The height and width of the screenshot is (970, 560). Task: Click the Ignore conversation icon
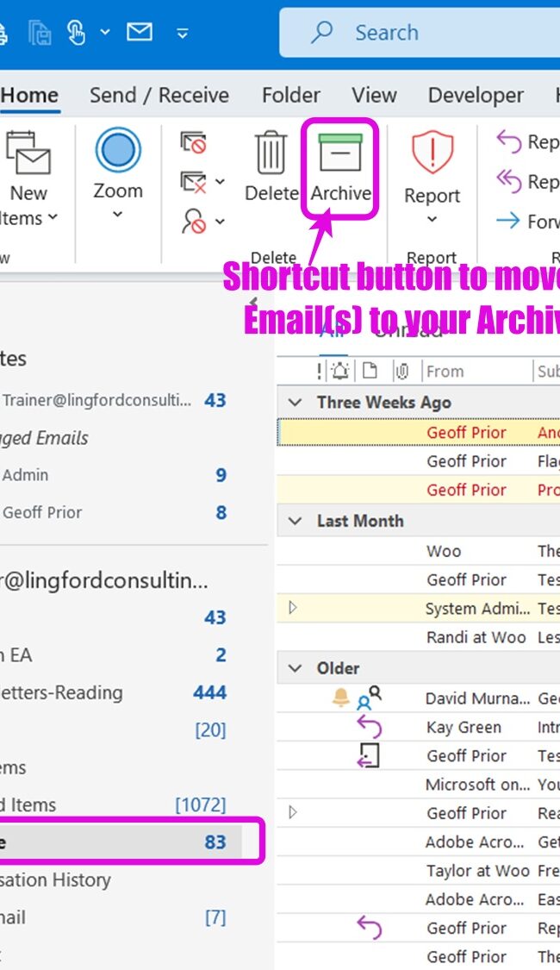(193, 141)
